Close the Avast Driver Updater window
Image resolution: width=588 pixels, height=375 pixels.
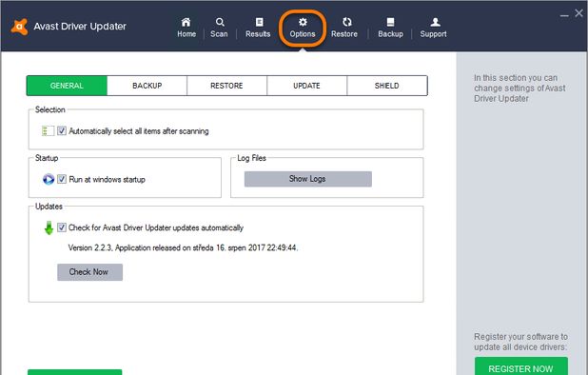(579, 13)
